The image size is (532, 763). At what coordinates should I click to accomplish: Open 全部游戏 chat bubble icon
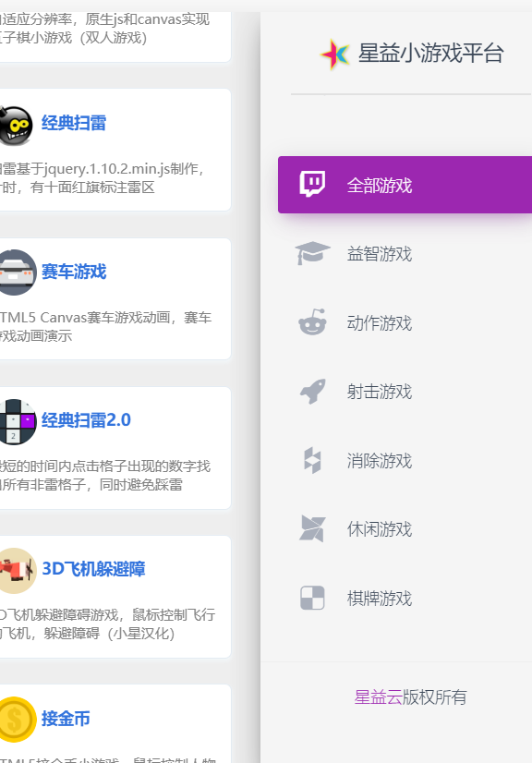pyautogui.click(x=312, y=185)
